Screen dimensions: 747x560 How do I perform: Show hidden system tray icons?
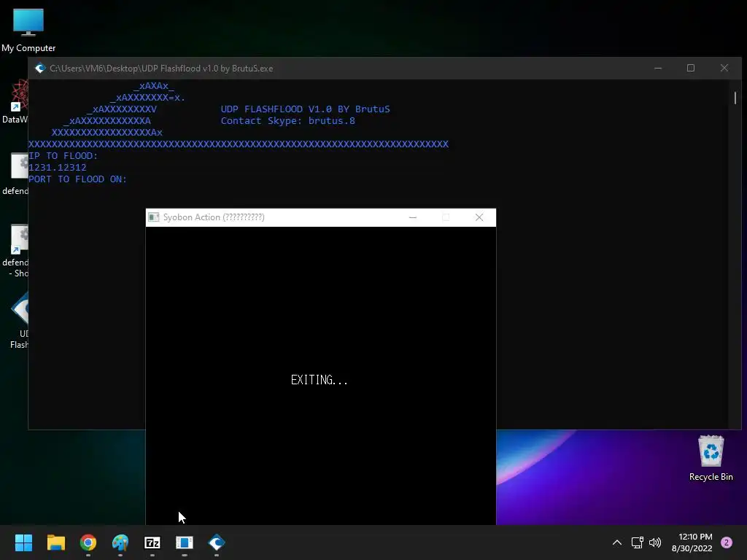tap(617, 542)
